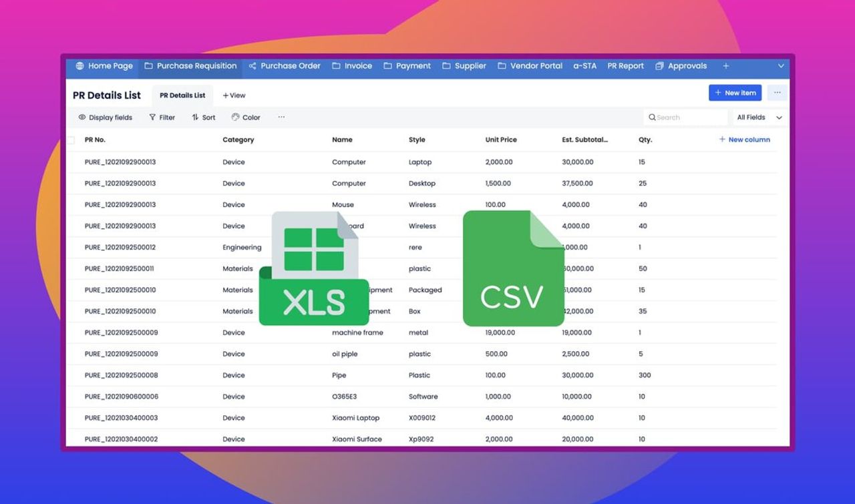
Task: Click the globe icon beside Home Page
Action: (x=80, y=66)
